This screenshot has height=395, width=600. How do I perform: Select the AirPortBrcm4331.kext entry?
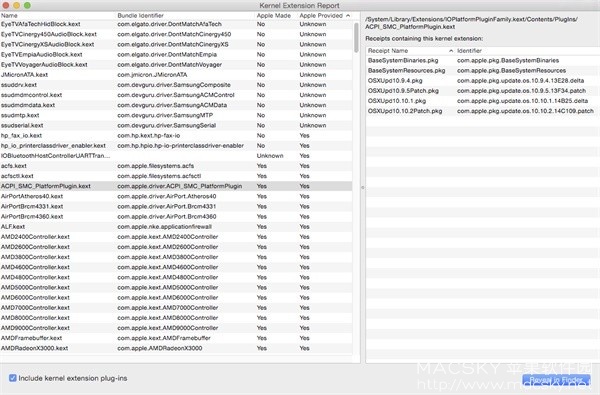[176, 206]
